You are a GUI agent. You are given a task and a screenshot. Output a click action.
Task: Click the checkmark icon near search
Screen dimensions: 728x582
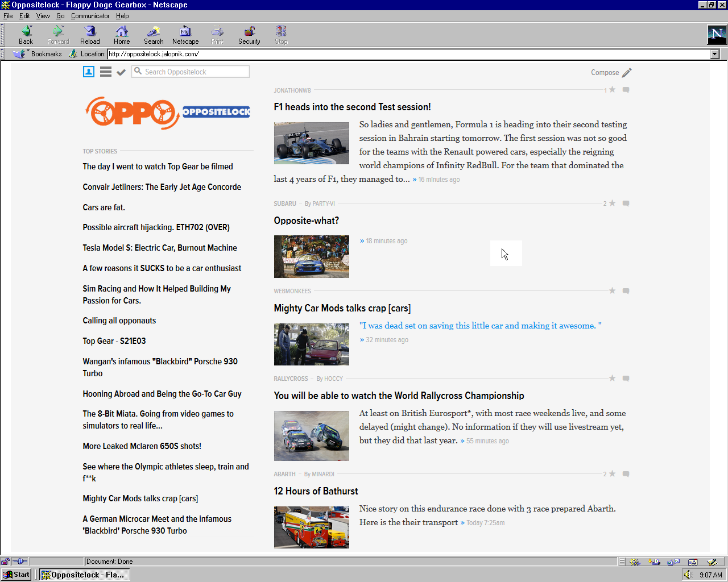pos(121,72)
